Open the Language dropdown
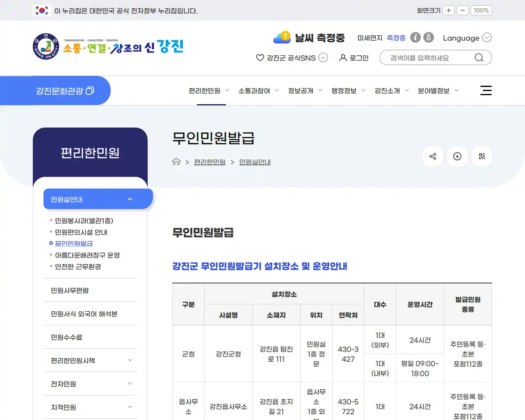 click(467, 38)
